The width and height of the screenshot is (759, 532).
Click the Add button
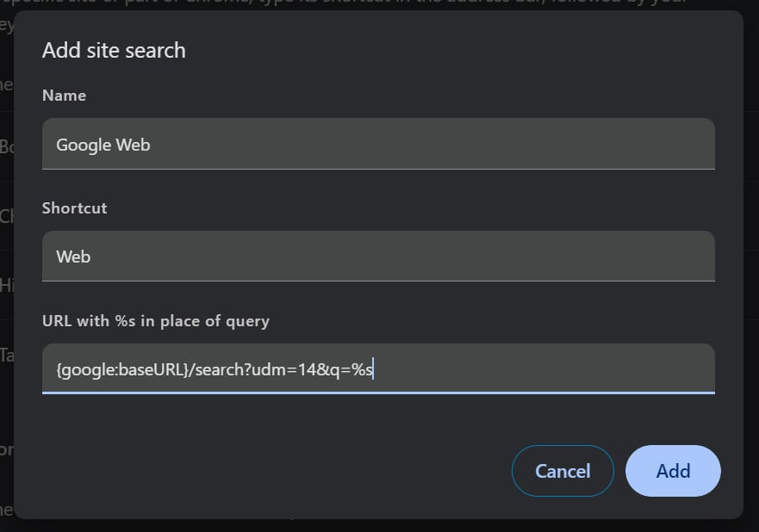point(673,471)
